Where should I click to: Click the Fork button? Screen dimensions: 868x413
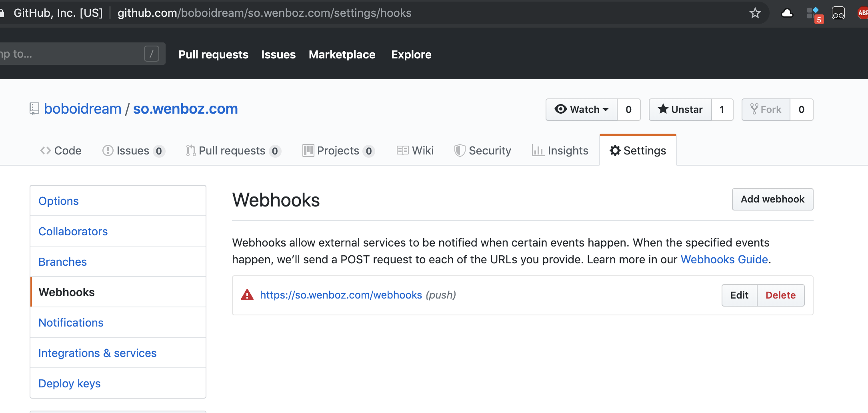766,109
